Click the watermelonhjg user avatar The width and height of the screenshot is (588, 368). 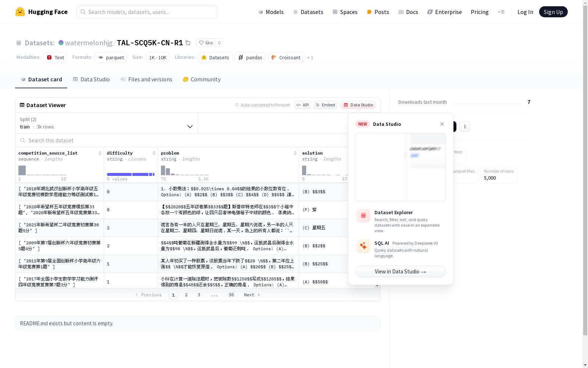pyautogui.click(x=61, y=43)
